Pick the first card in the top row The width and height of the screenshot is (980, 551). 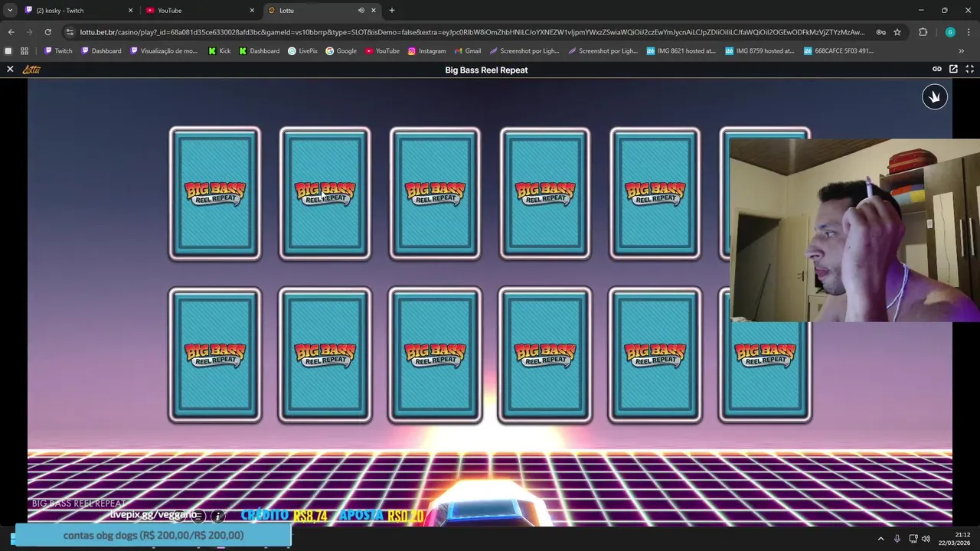(215, 194)
